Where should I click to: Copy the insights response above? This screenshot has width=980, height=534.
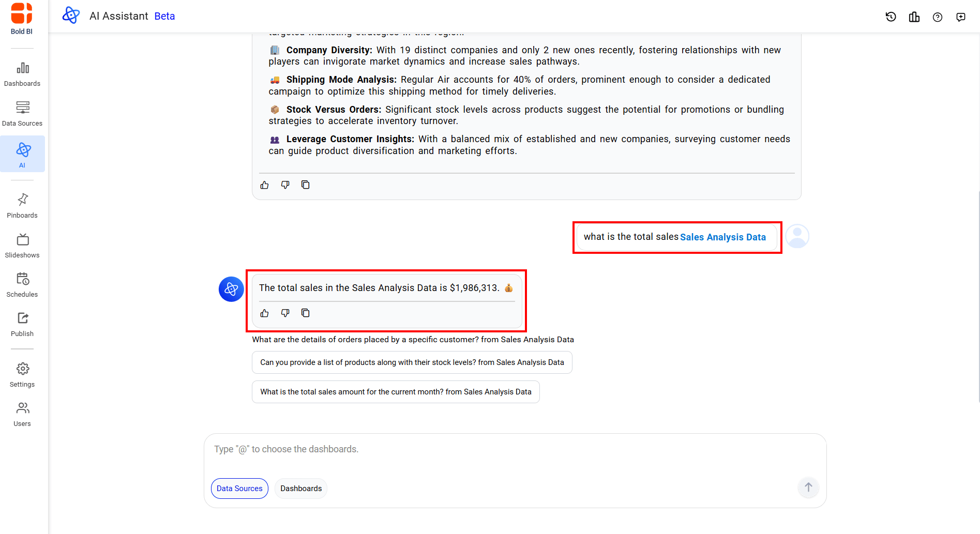pos(306,185)
